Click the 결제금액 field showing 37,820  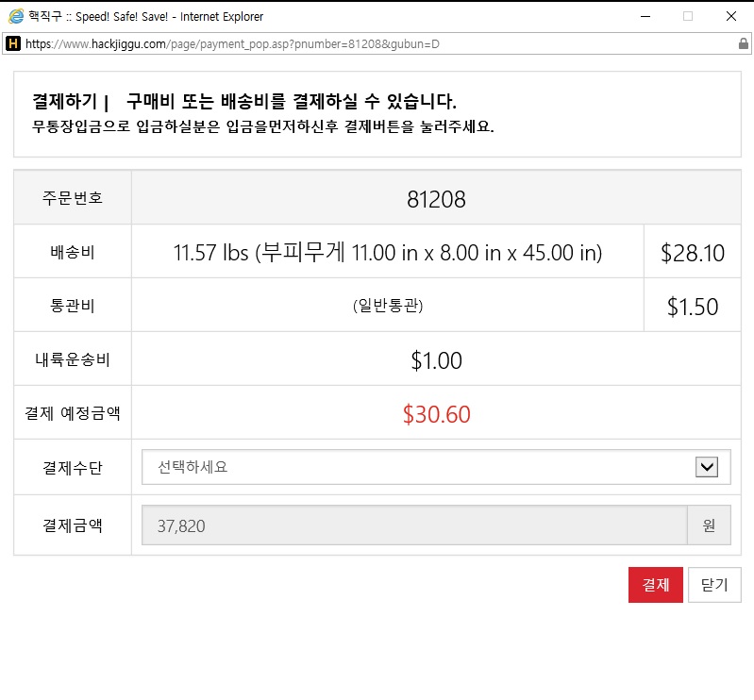click(414, 525)
